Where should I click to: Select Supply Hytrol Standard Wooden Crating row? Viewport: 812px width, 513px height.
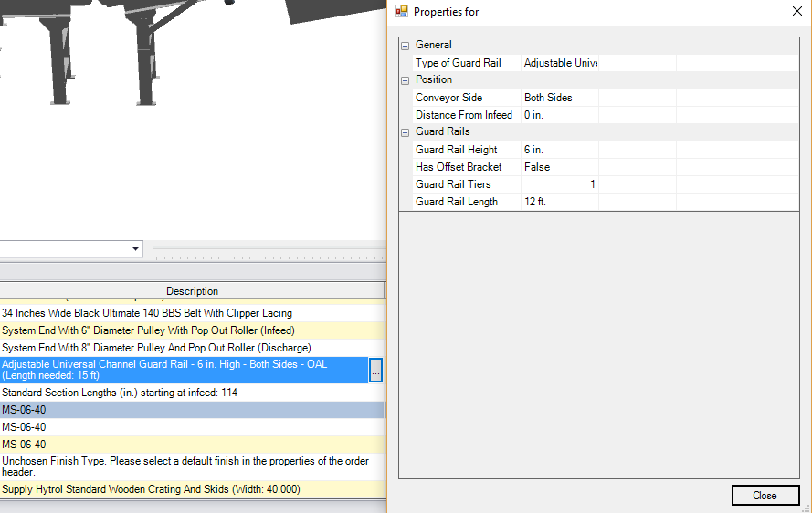(x=193, y=489)
